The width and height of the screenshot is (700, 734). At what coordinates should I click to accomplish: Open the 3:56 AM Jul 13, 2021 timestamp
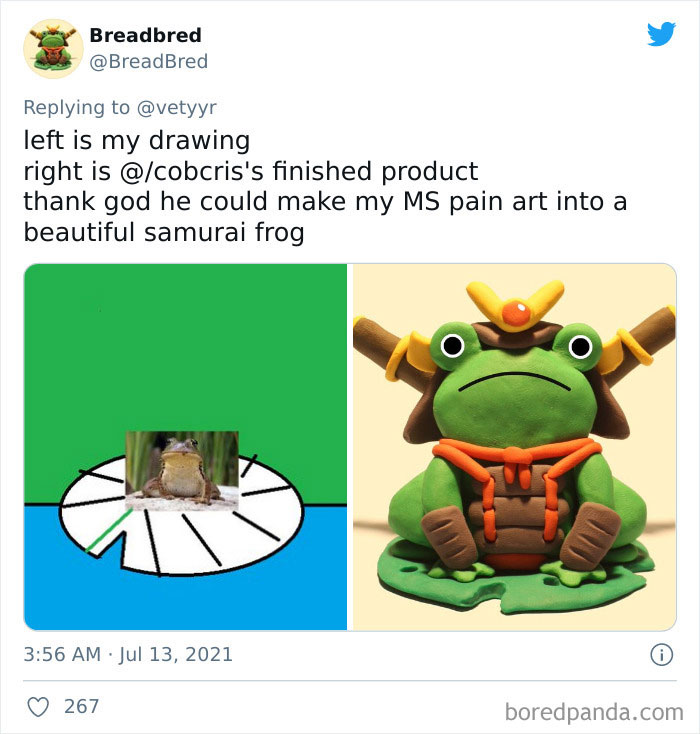[128, 654]
